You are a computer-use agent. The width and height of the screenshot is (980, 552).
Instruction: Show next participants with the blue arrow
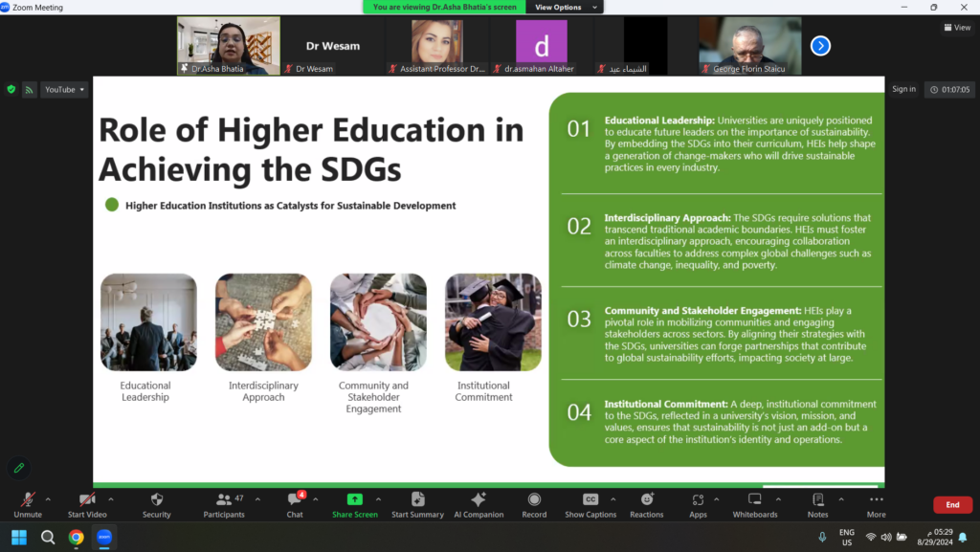click(x=820, y=46)
